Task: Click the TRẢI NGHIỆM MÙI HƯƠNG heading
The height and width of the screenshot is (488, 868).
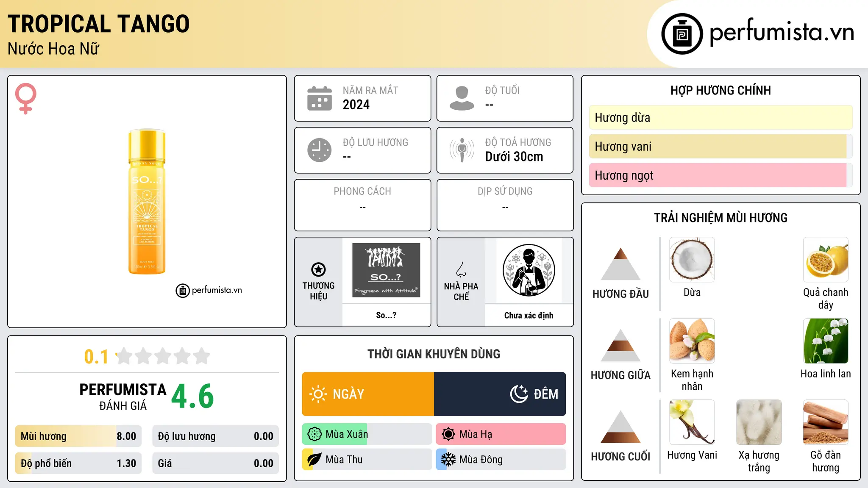Action: [x=721, y=218]
